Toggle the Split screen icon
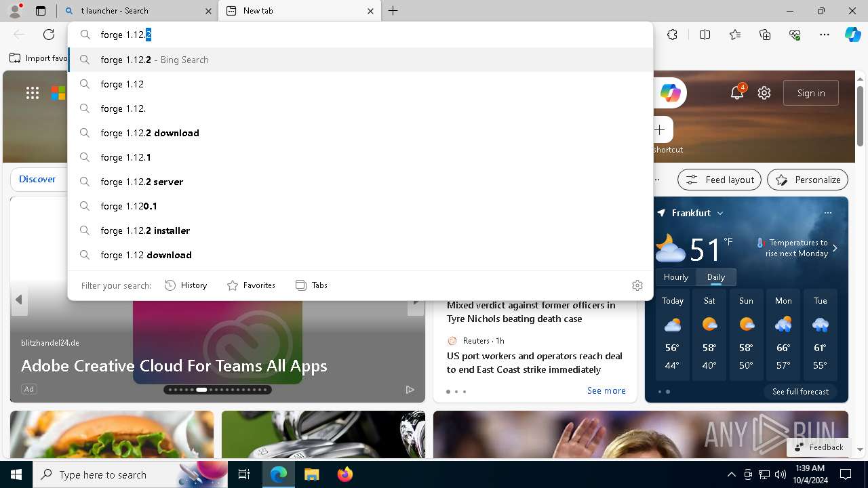This screenshot has height=488, width=868. coord(705,35)
